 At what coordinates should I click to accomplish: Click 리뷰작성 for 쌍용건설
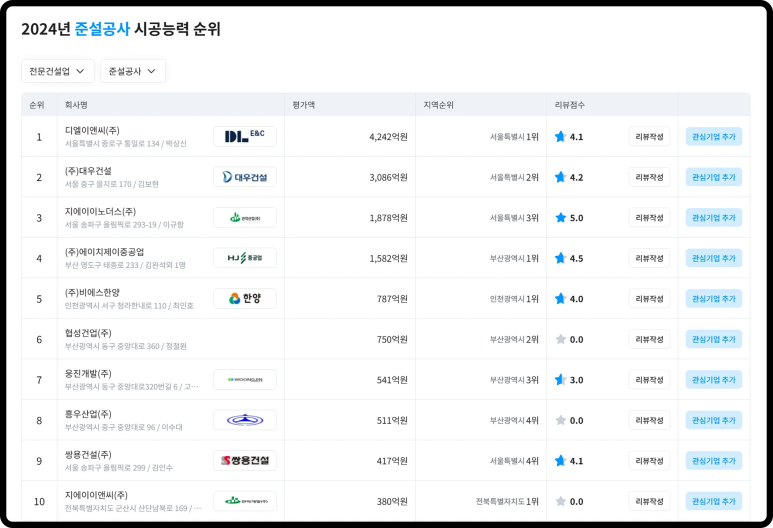pos(649,461)
